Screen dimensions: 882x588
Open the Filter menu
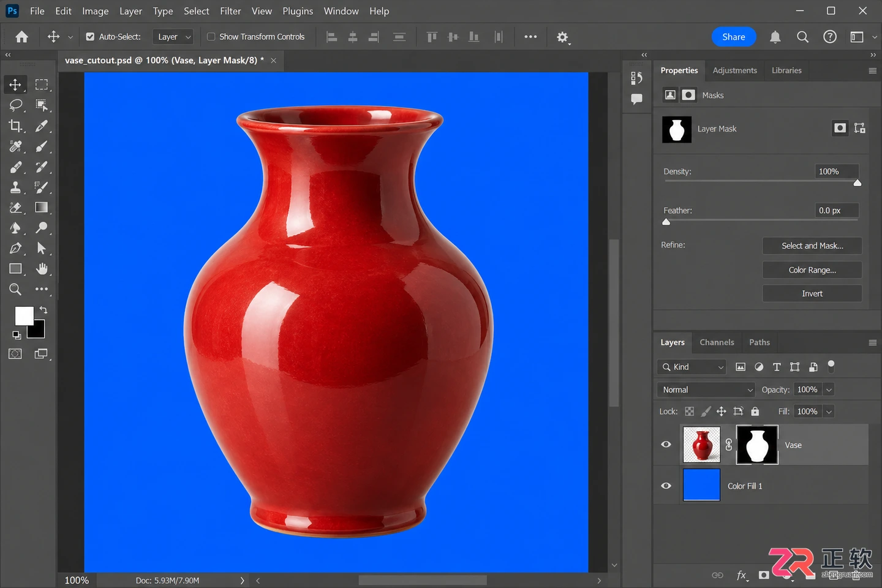[x=230, y=11]
